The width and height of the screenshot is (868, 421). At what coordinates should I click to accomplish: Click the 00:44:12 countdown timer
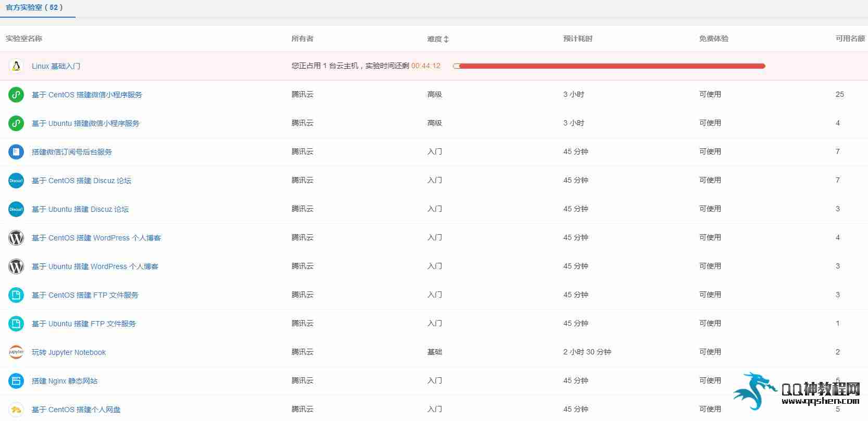click(x=426, y=66)
